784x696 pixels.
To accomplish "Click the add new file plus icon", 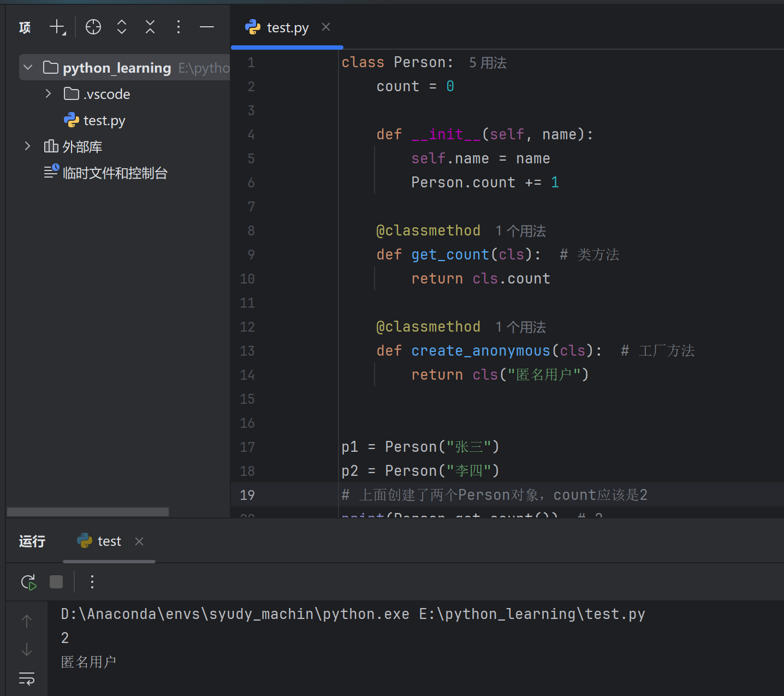I will click(57, 27).
